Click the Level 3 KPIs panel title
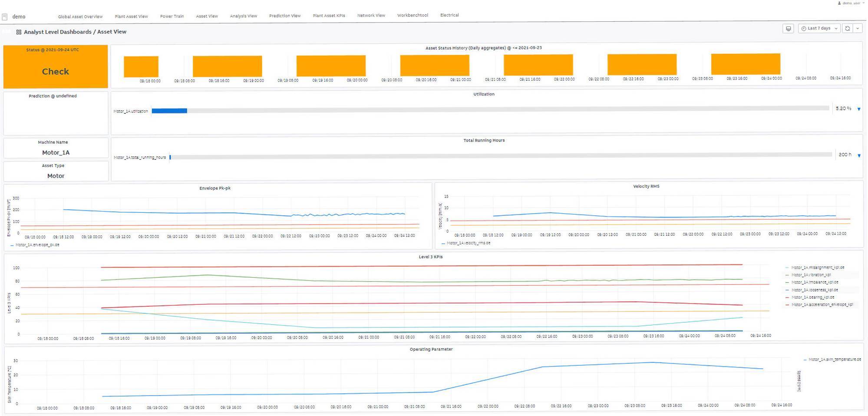 point(430,257)
